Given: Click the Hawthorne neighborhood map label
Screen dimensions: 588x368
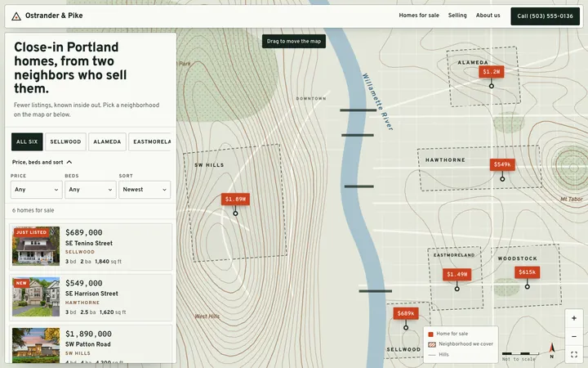Looking at the screenshot, I should (445, 160).
